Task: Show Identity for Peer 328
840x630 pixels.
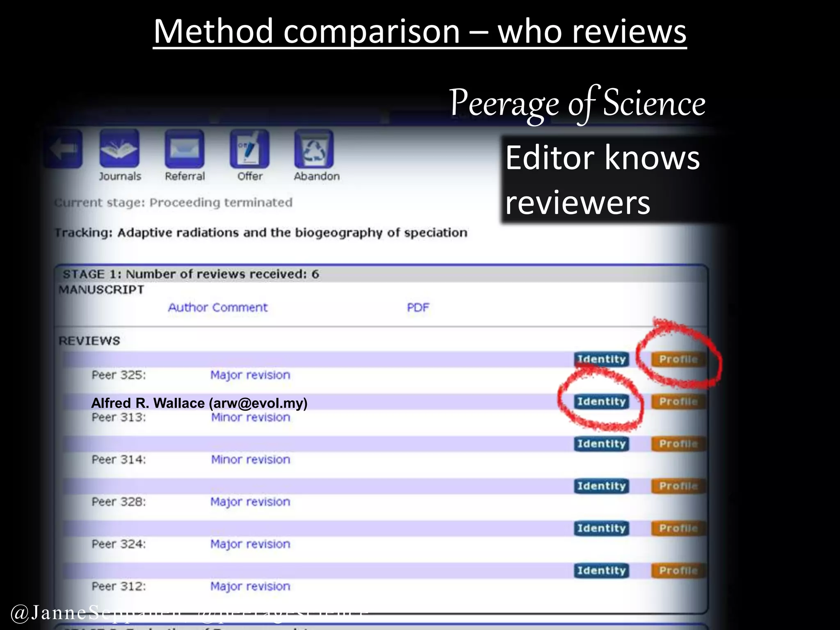Action: [x=601, y=486]
